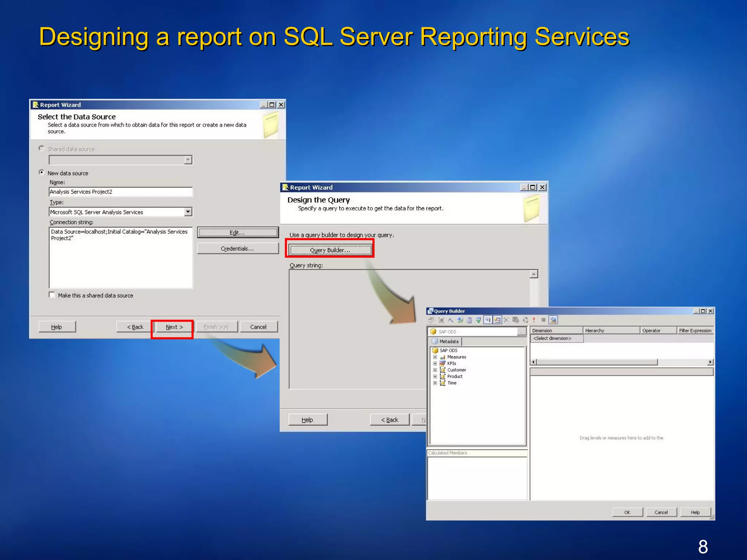Switch to the Metadata tab
747x560 pixels.
point(446,342)
